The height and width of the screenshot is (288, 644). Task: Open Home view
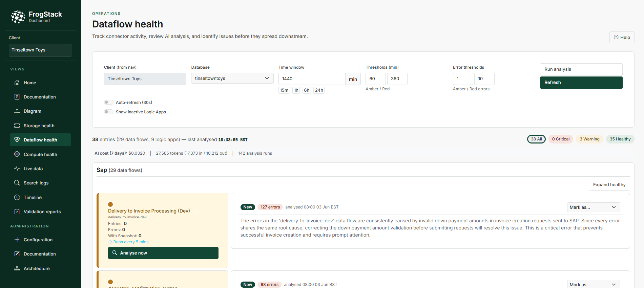point(40,83)
